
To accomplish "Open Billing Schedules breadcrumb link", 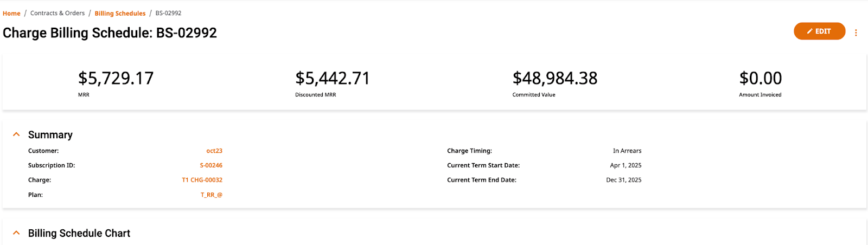I will (120, 13).
